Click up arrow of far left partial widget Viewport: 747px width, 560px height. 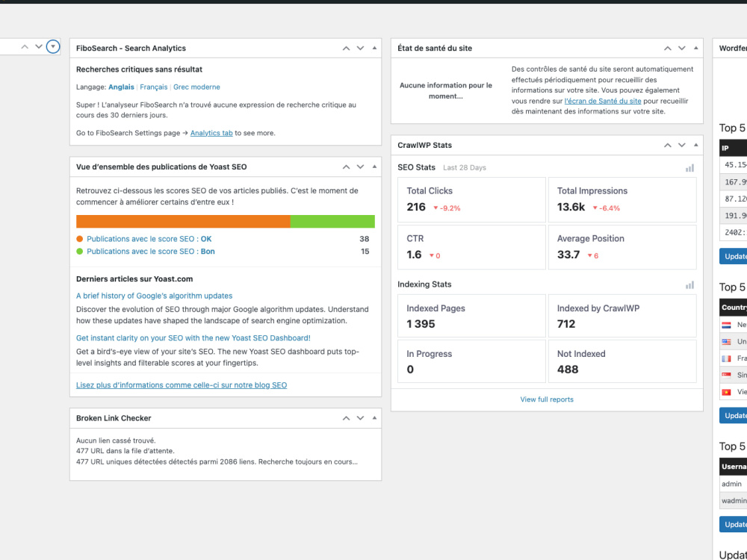[x=25, y=46]
